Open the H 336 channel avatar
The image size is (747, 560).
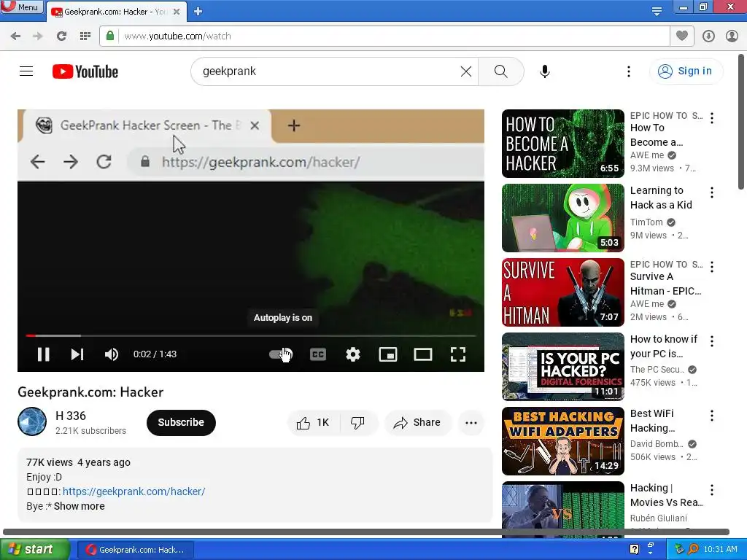tap(32, 421)
